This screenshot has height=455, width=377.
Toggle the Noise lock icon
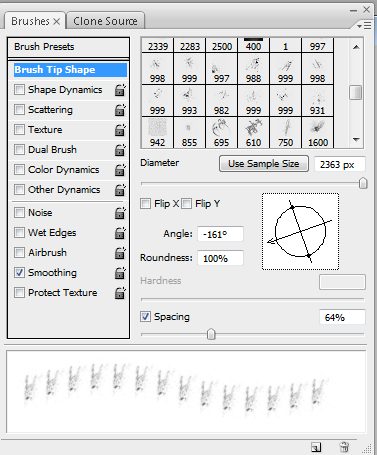[x=120, y=213]
